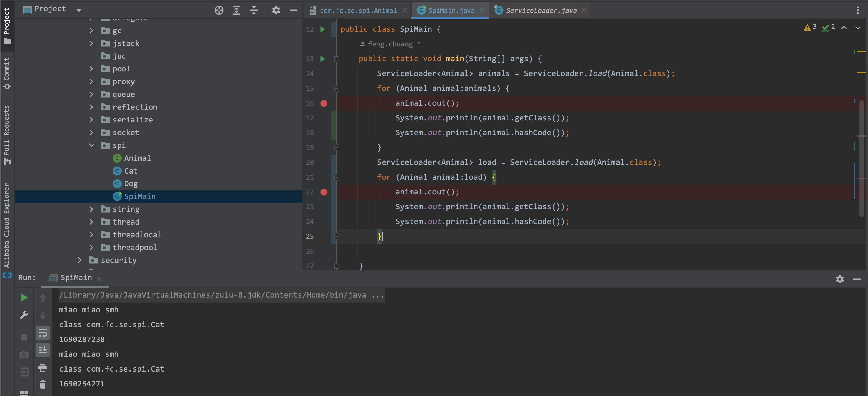Click the exit icon in Run sidebar
This screenshot has height=396, width=868.
pos(24,372)
